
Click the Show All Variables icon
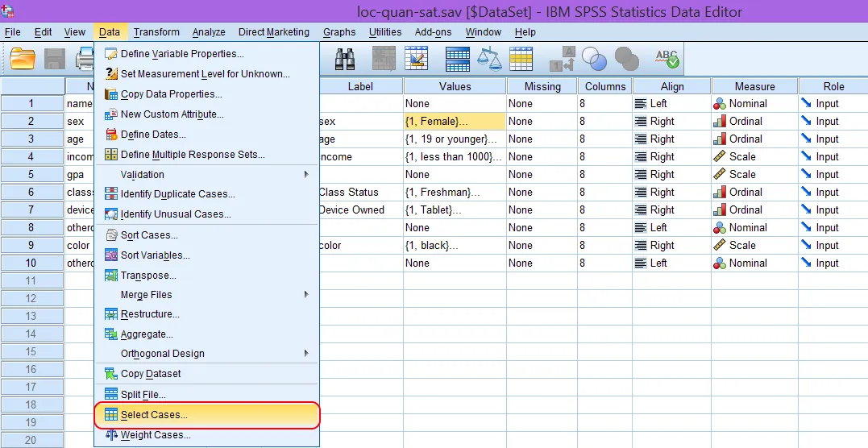(x=627, y=60)
